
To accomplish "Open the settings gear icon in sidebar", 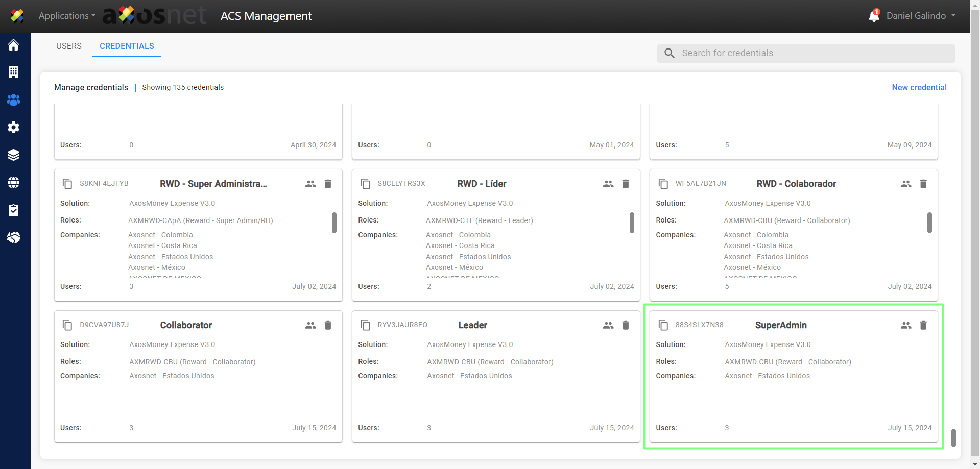I will tap(14, 127).
